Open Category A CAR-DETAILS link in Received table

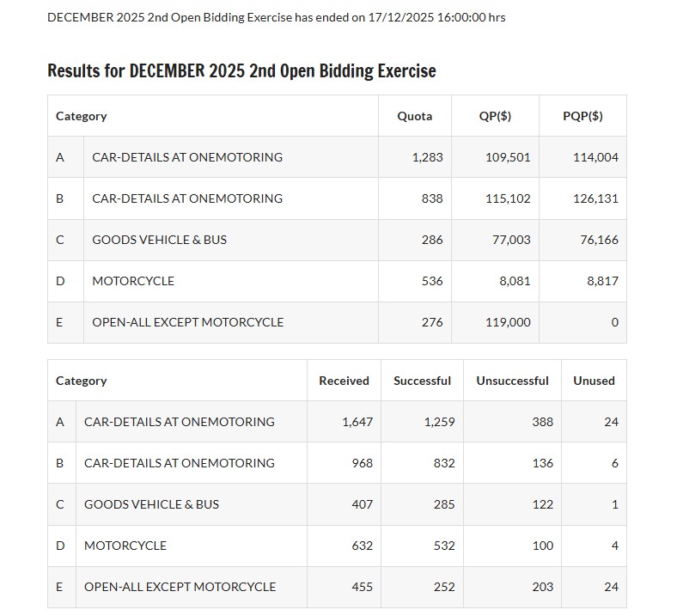click(x=180, y=422)
